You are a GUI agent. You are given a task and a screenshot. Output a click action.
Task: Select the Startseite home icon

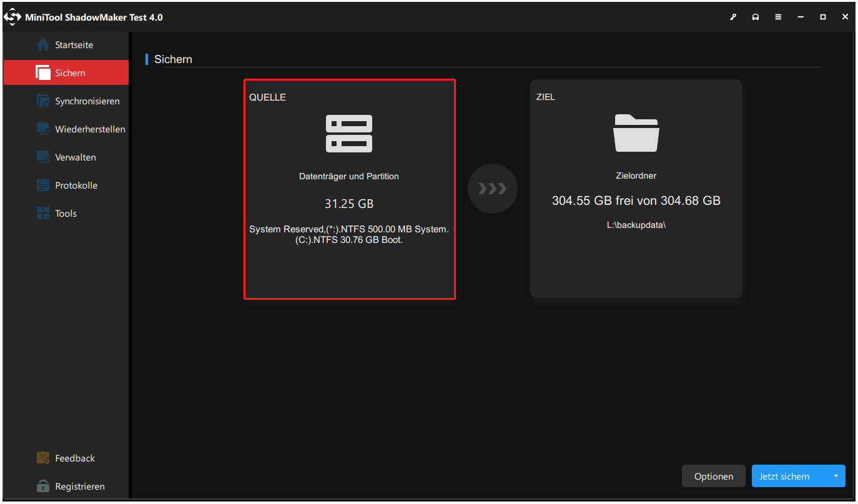point(42,44)
